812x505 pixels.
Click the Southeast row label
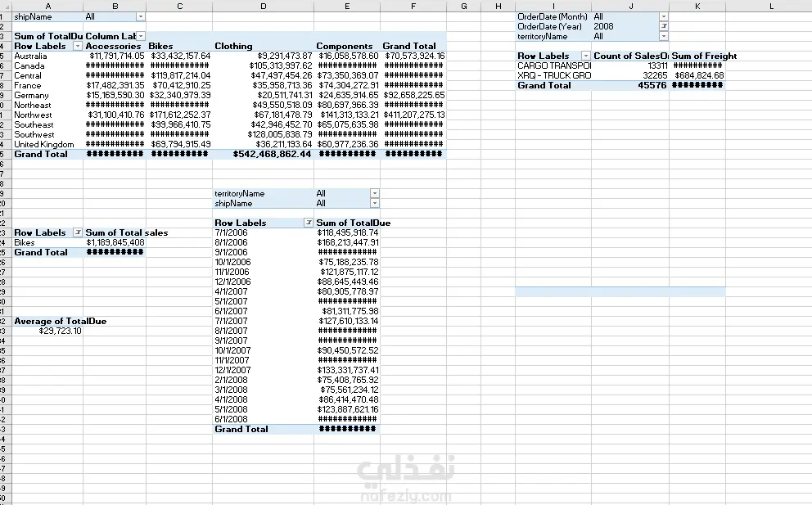click(34, 125)
